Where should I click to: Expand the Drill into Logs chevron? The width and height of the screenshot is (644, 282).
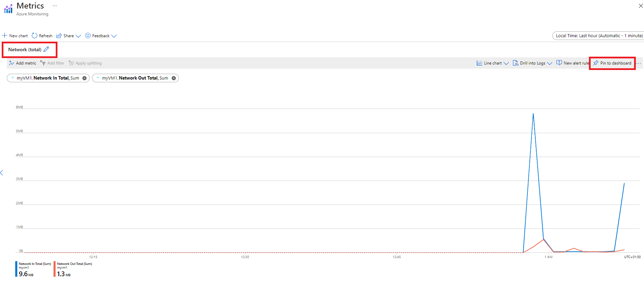coord(550,63)
